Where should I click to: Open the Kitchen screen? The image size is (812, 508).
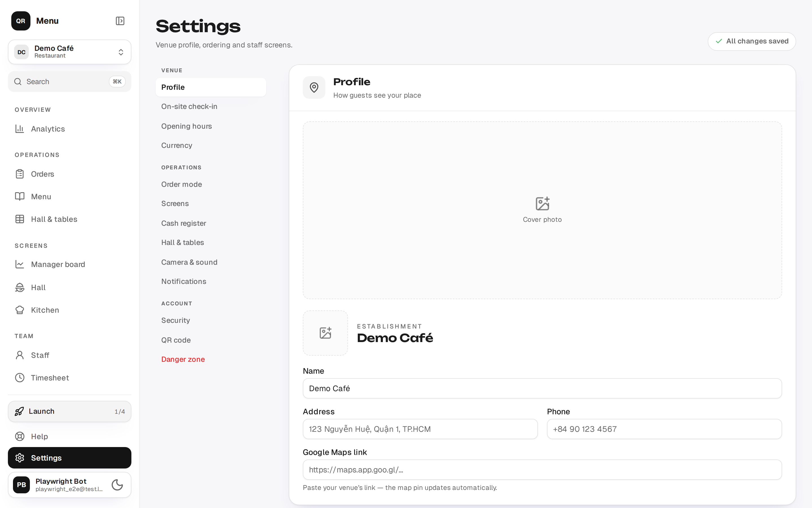point(69,310)
